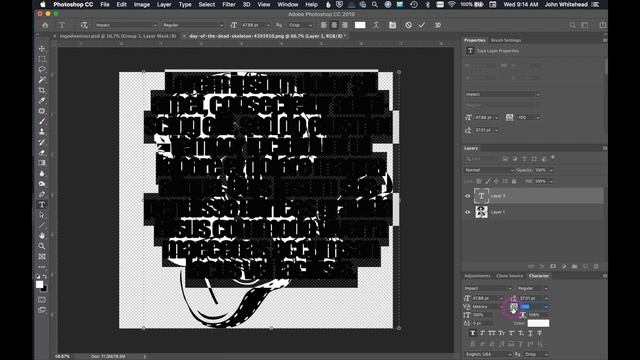Delete layer with the trash icon
The image size is (640, 360).
596,266
